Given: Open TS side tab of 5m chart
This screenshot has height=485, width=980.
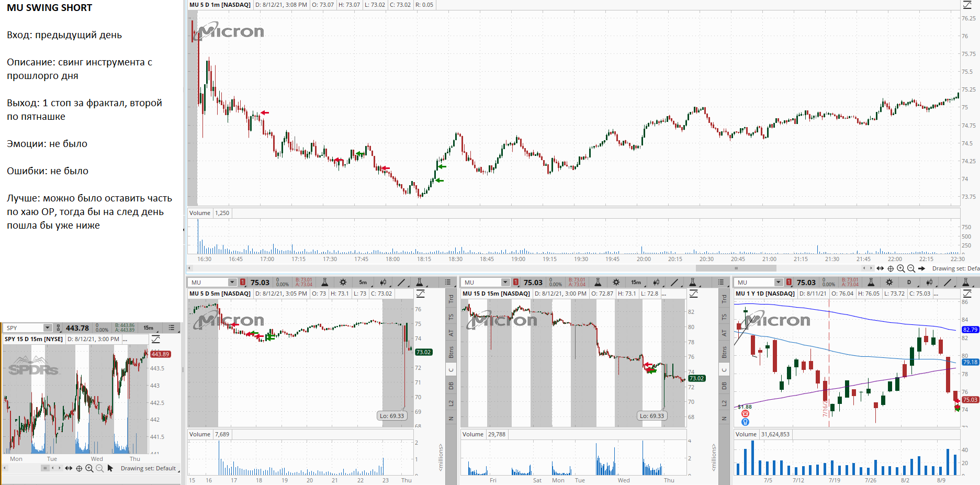Looking at the screenshot, I should click(451, 317).
